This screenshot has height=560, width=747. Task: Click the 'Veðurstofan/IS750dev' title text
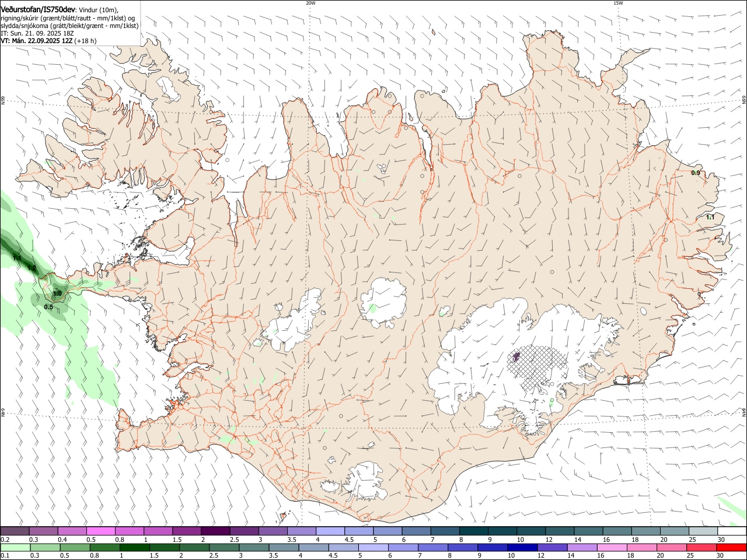pyautogui.click(x=37, y=9)
